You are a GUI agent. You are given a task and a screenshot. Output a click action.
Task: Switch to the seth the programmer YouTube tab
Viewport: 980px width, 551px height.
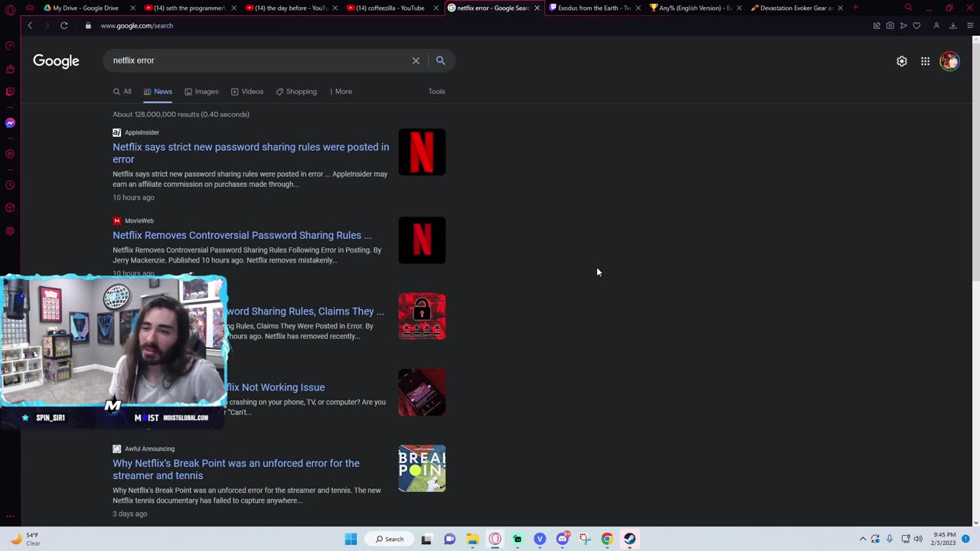(188, 8)
